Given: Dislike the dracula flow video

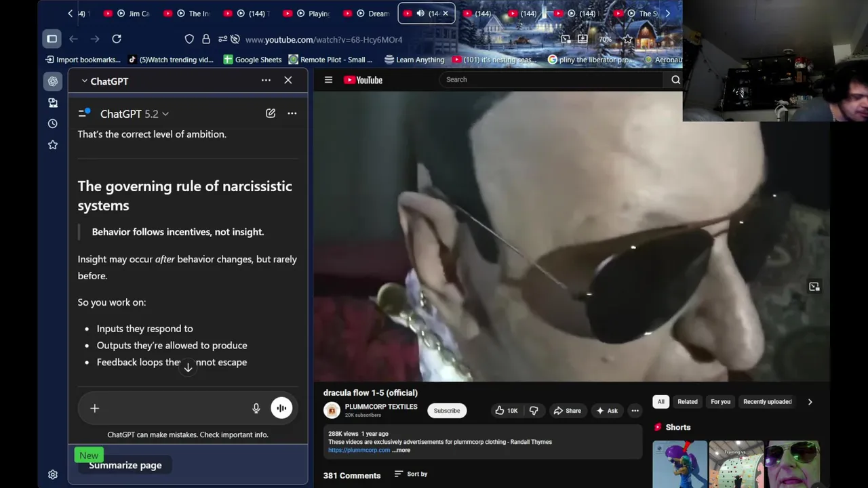Looking at the screenshot, I should (x=534, y=411).
